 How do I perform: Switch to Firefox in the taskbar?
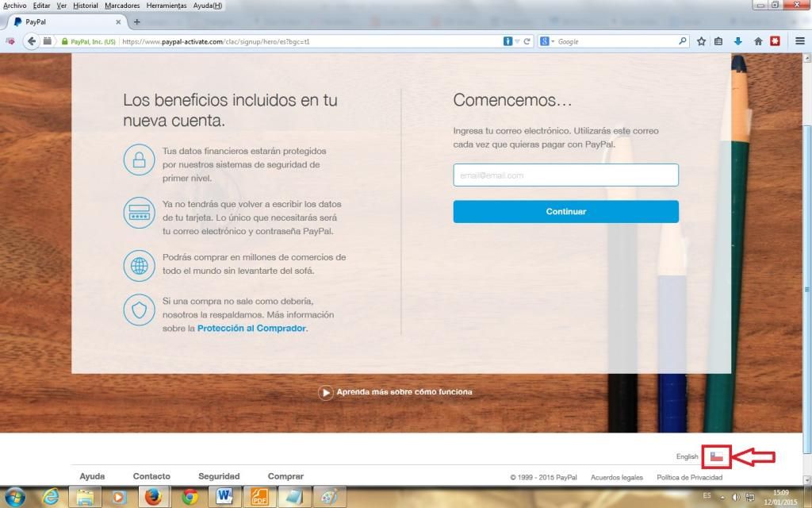[153, 498]
